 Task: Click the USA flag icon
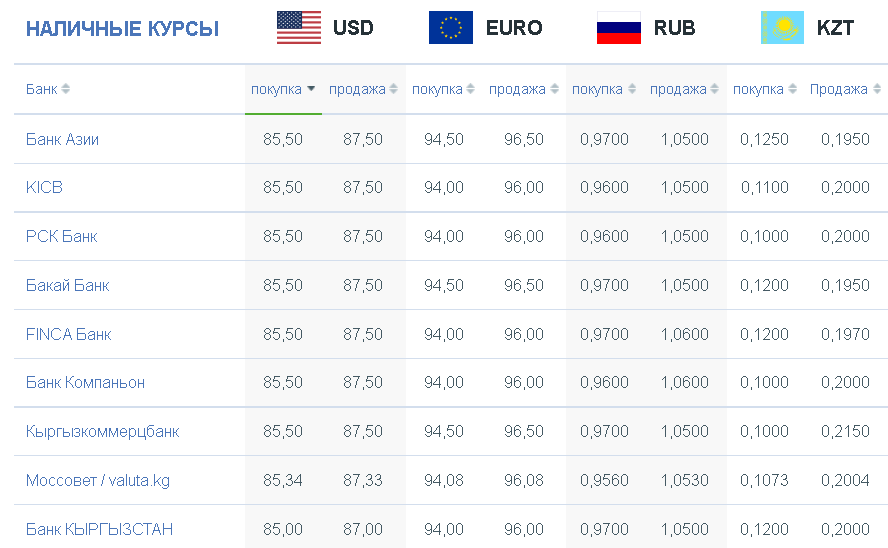pos(298,28)
